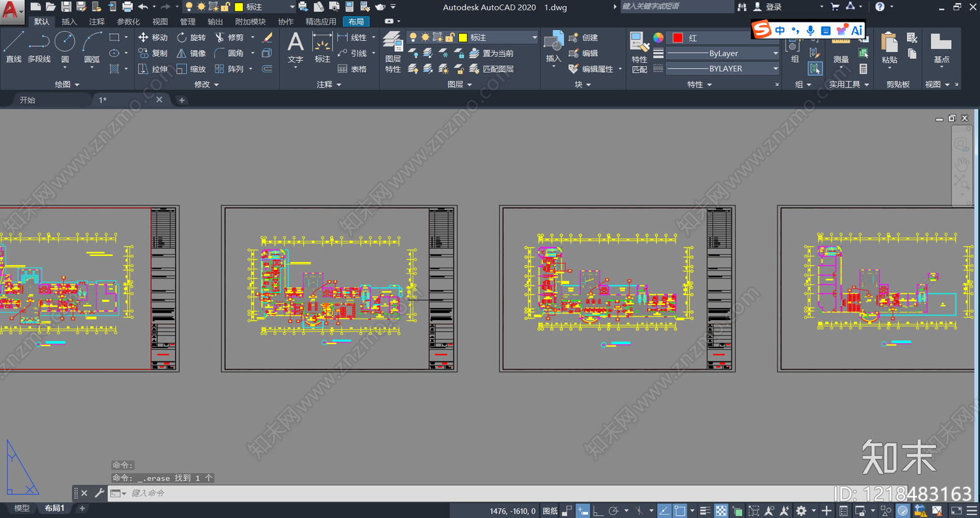The height and width of the screenshot is (518, 980).
Task: Open the 文字 text tool
Action: pyautogui.click(x=295, y=48)
